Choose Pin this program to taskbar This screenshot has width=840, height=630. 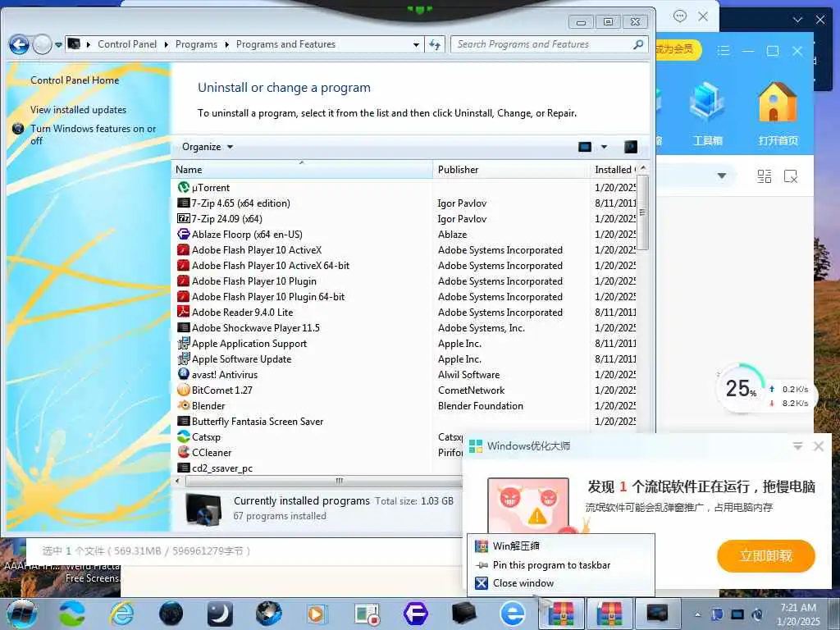[x=561, y=565]
